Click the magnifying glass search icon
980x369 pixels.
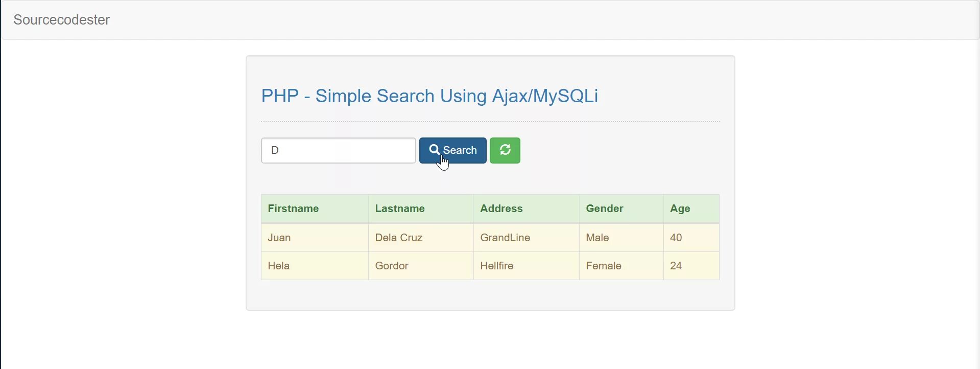434,149
